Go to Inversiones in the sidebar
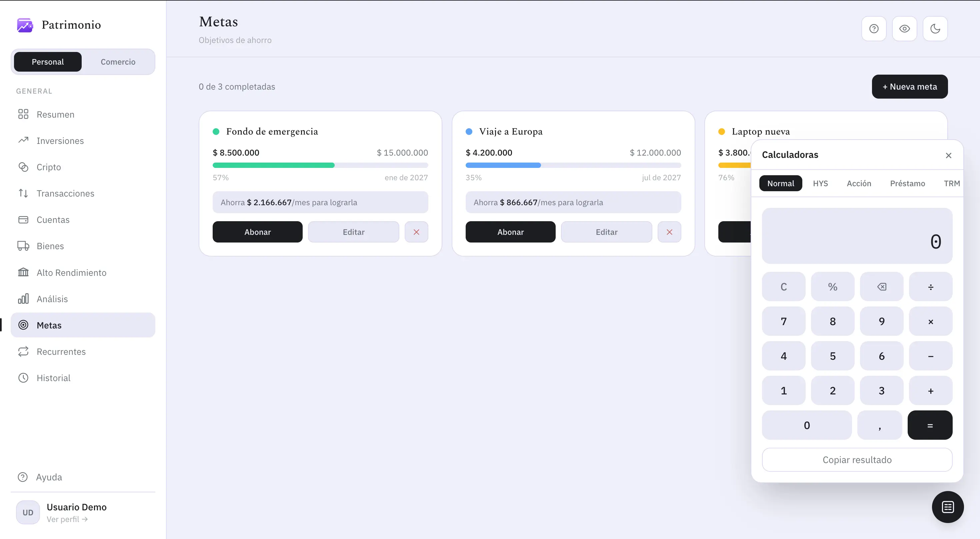Viewport: 980px width, 539px height. coord(83,141)
